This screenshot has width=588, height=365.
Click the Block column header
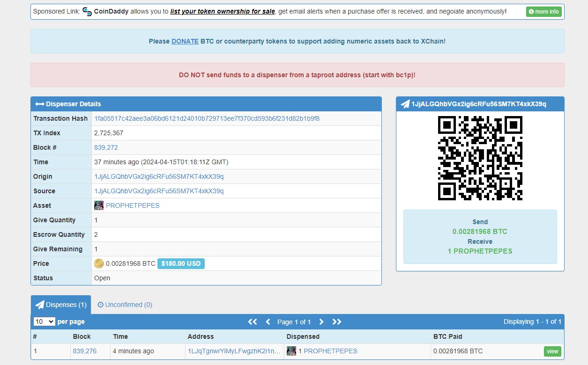coord(82,336)
